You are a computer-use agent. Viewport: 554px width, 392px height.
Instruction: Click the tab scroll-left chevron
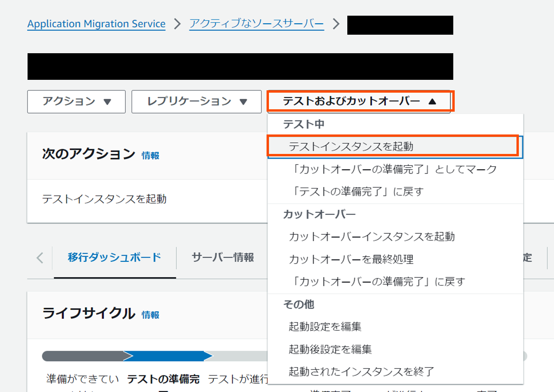[x=39, y=258]
